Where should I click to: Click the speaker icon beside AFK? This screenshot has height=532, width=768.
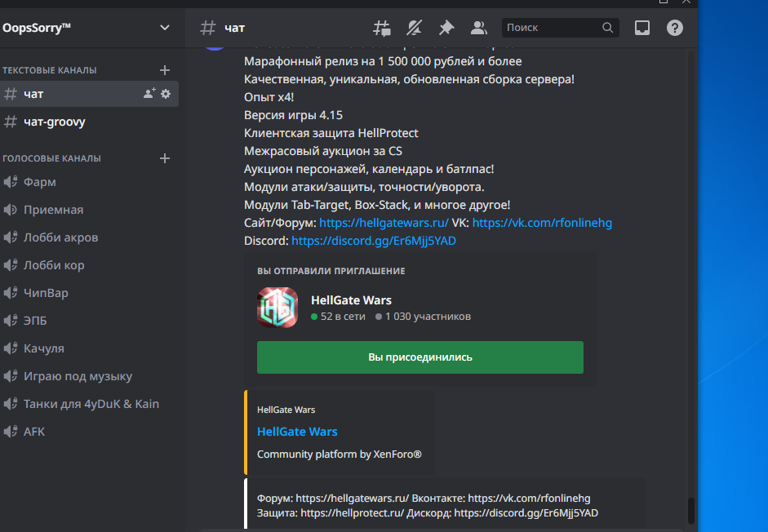point(11,432)
